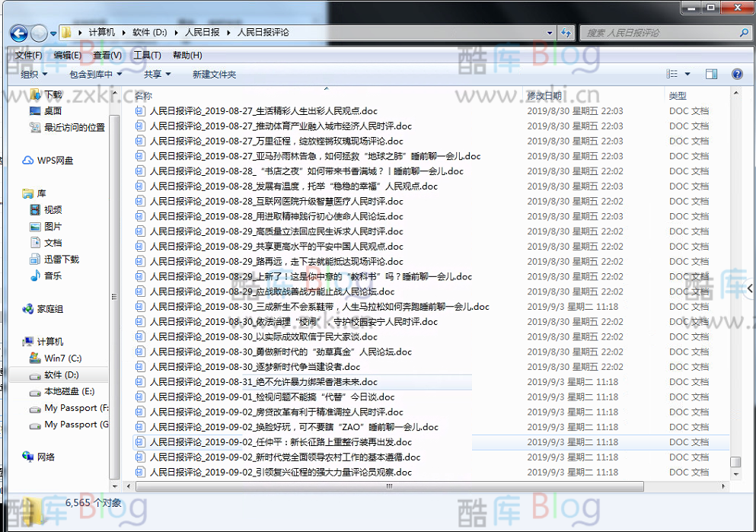Select the file 2019-08-31_绝不允许暴力绑架香港未来.doc

(x=263, y=382)
